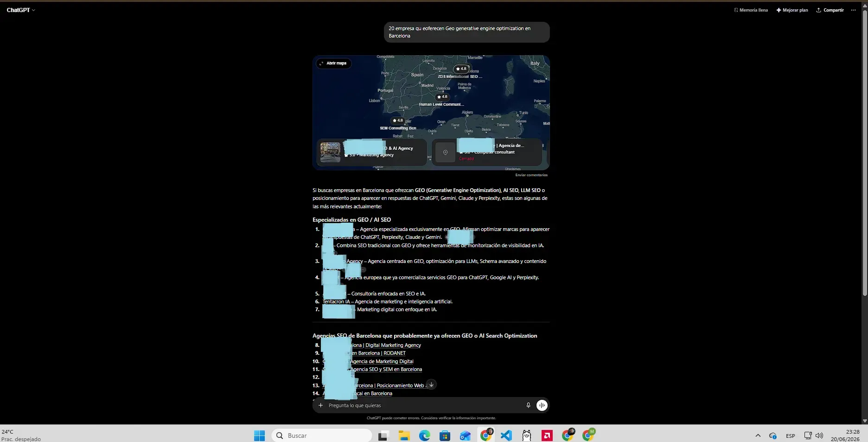The height and width of the screenshot is (442, 868).
Task: Click the location pin icon on second card
Action: pos(445,152)
